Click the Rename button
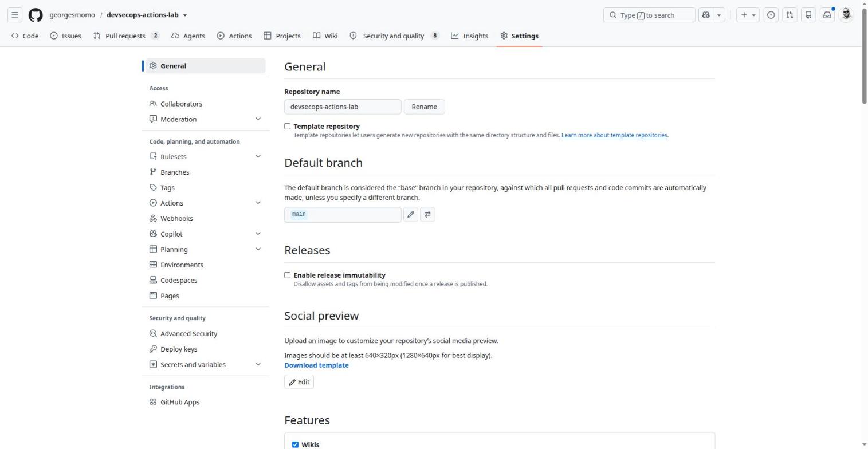Screen dimensions: 868x449 pos(425,107)
